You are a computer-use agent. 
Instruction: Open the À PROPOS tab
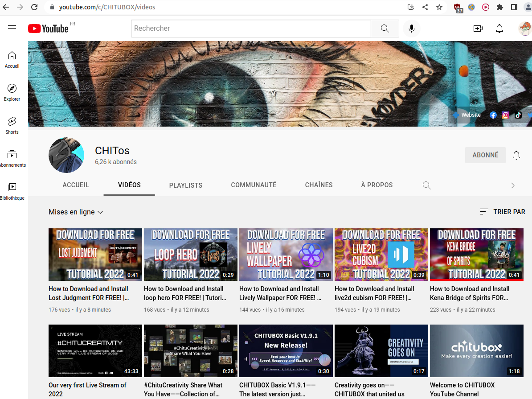376,185
